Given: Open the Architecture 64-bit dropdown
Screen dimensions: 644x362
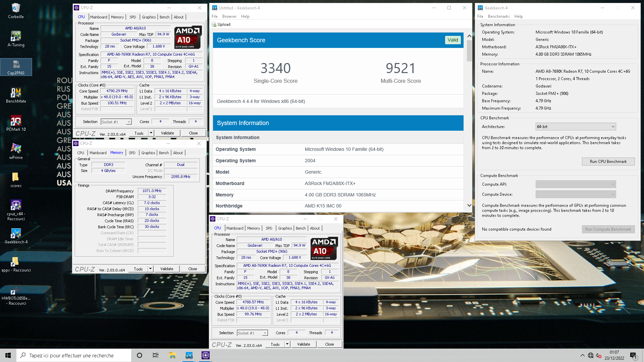Looking at the screenshot, I should (x=576, y=127).
